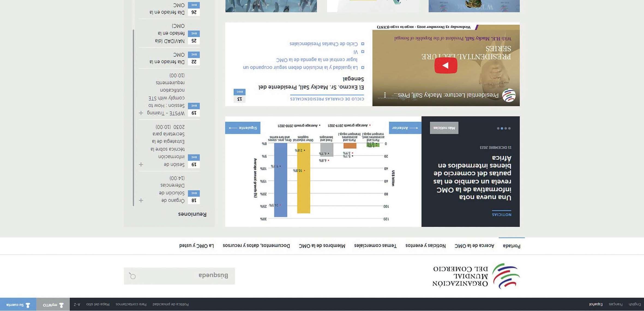This screenshot has height=311, width=644.
Task: Go to the Anterior slide with the arrow
Action: point(405,128)
